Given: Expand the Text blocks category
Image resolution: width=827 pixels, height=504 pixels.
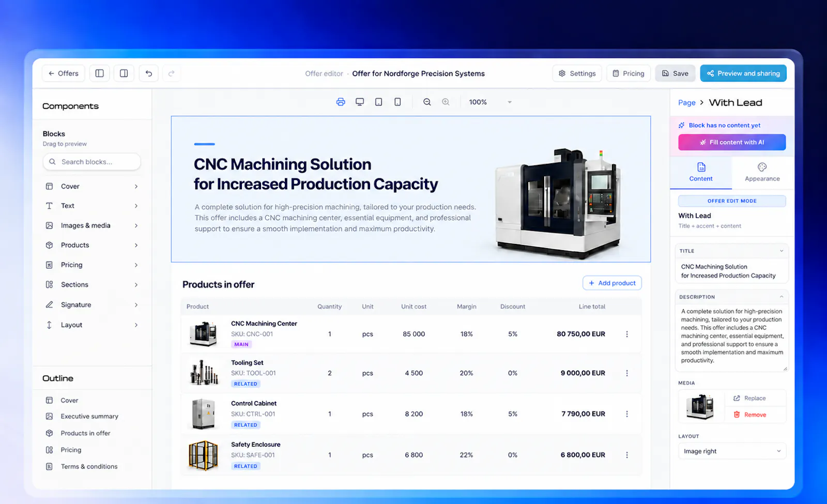Looking at the screenshot, I should (x=92, y=206).
